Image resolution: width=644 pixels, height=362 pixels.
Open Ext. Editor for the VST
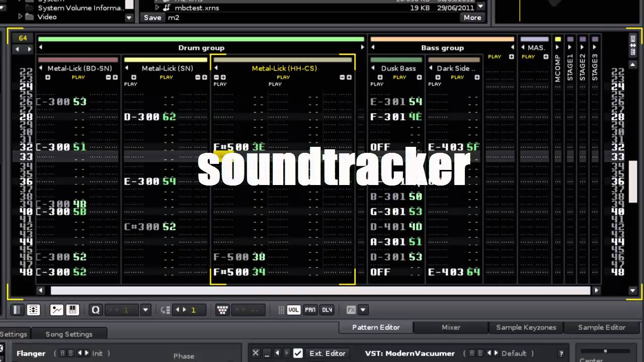click(x=328, y=353)
